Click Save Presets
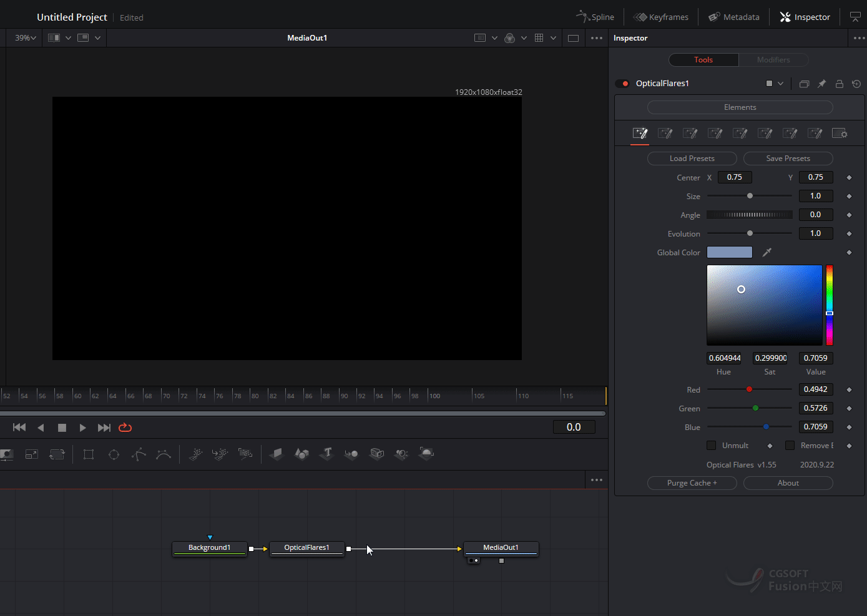 (788, 159)
